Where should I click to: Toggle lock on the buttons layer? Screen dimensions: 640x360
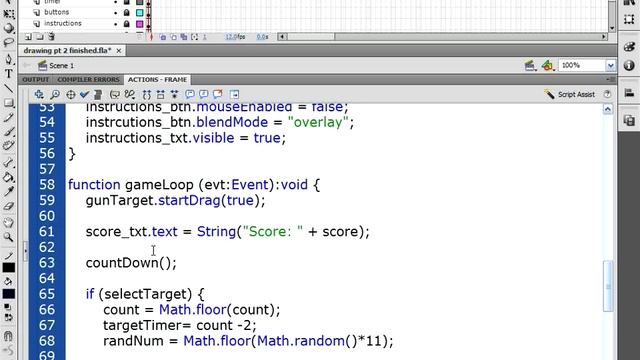127,13
